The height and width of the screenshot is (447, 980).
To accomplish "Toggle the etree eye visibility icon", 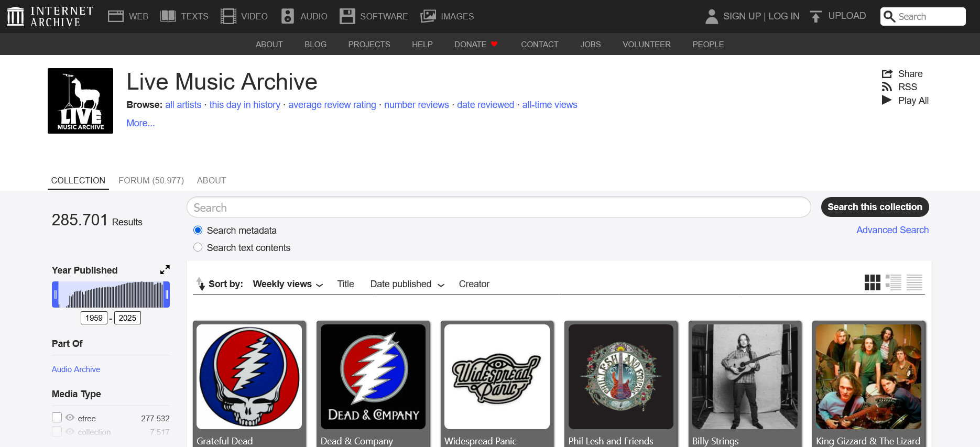I will pos(70,418).
